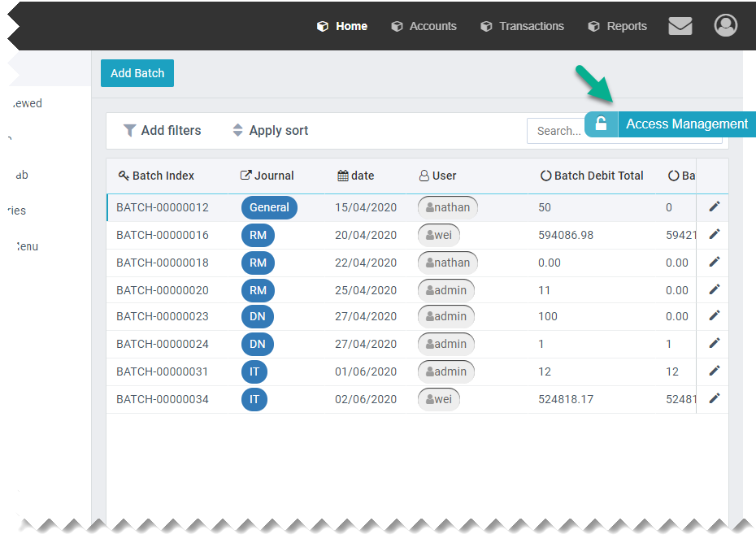Screen dimensions: 756x543
Task: Open the user profile avatar icon
Action: (x=725, y=26)
